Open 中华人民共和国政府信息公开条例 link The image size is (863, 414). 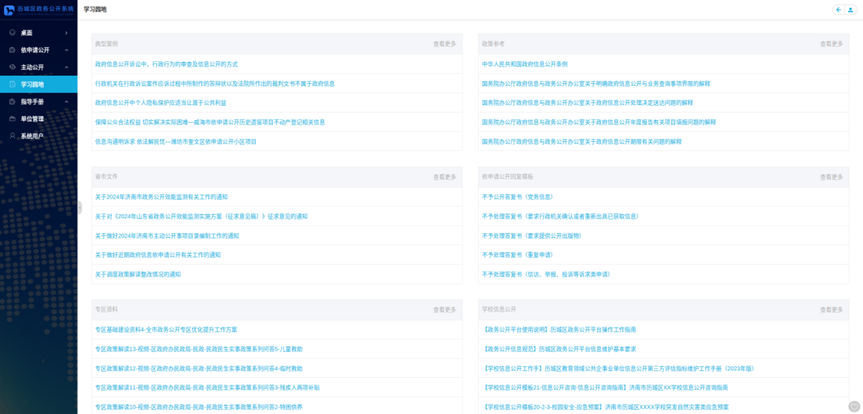click(x=524, y=64)
